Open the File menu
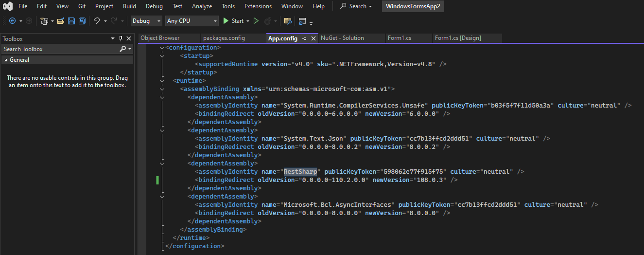The width and height of the screenshot is (644, 255). coord(23,6)
